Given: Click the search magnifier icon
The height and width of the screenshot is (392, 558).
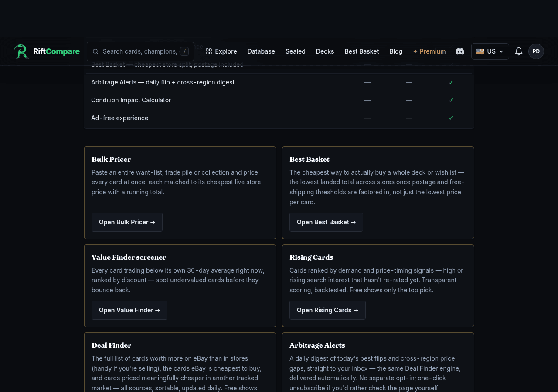Looking at the screenshot, I should 95,51.
